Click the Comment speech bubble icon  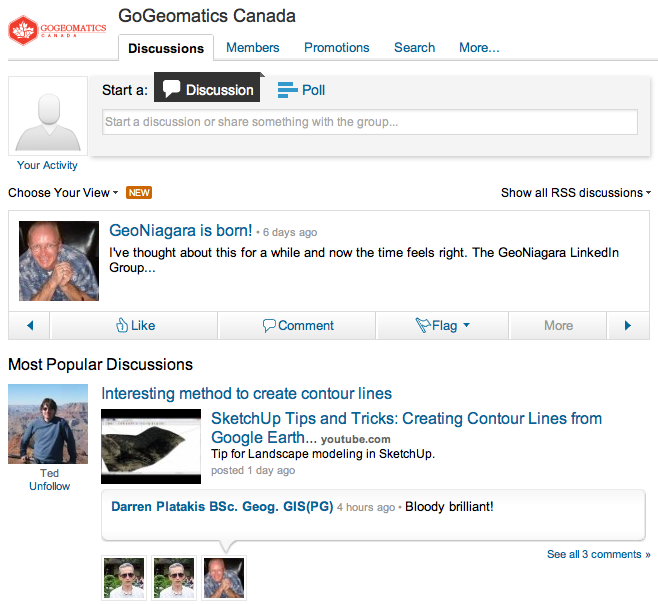pyautogui.click(x=269, y=325)
